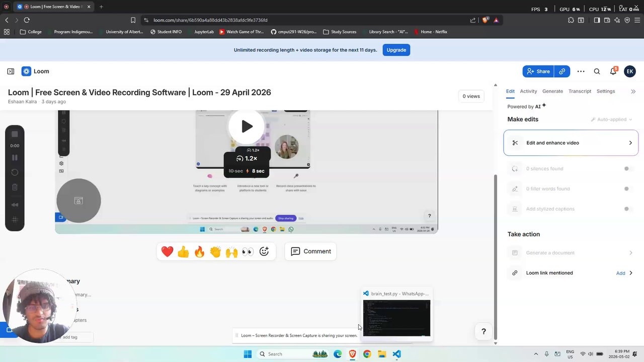Open Brave Leo AI sparkle icon
This screenshot has height=362, width=644.
(x=617, y=20)
